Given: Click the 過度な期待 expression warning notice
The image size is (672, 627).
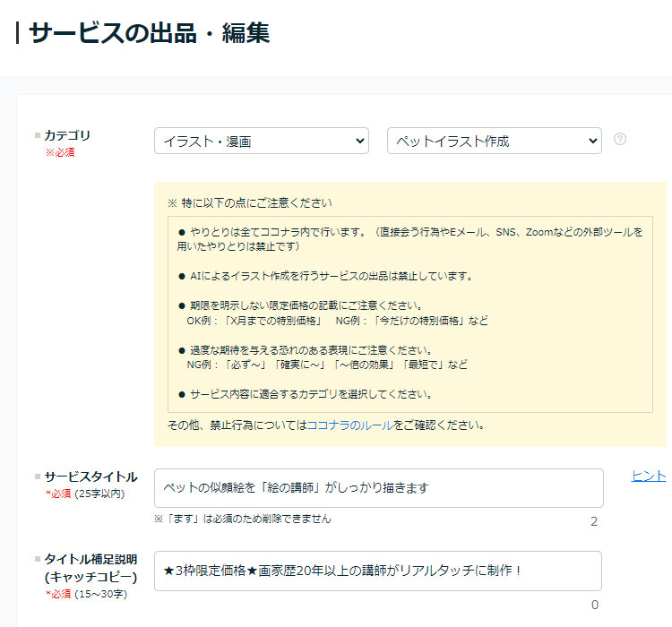Looking at the screenshot, I should point(323,357).
